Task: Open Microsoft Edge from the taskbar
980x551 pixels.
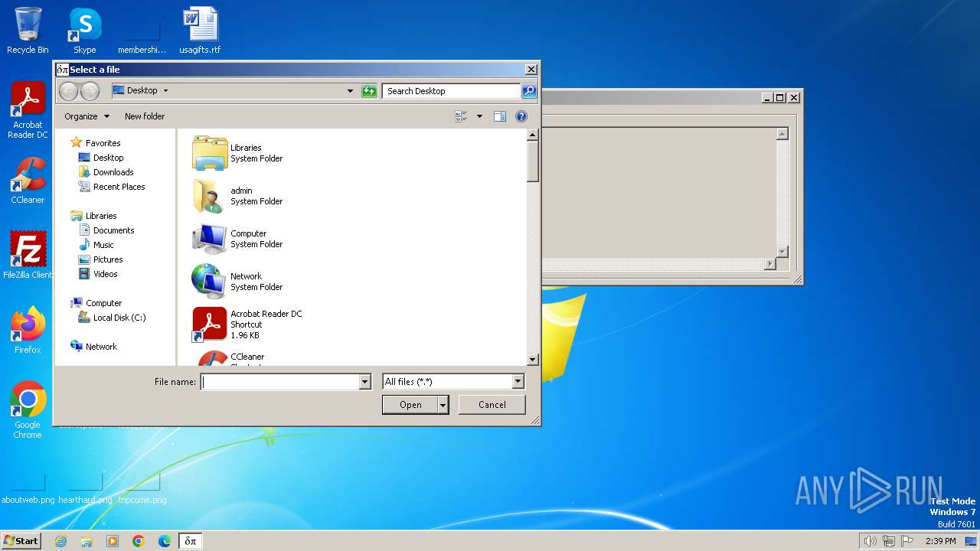Action: pos(165,541)
